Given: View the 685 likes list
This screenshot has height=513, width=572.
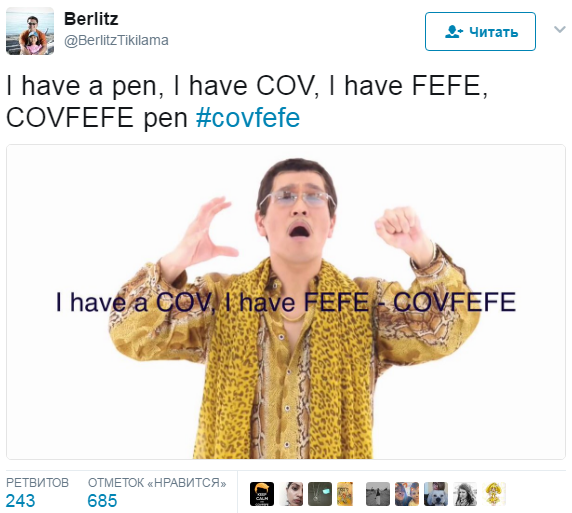Looking at the screenshot, I should [102, 501].
